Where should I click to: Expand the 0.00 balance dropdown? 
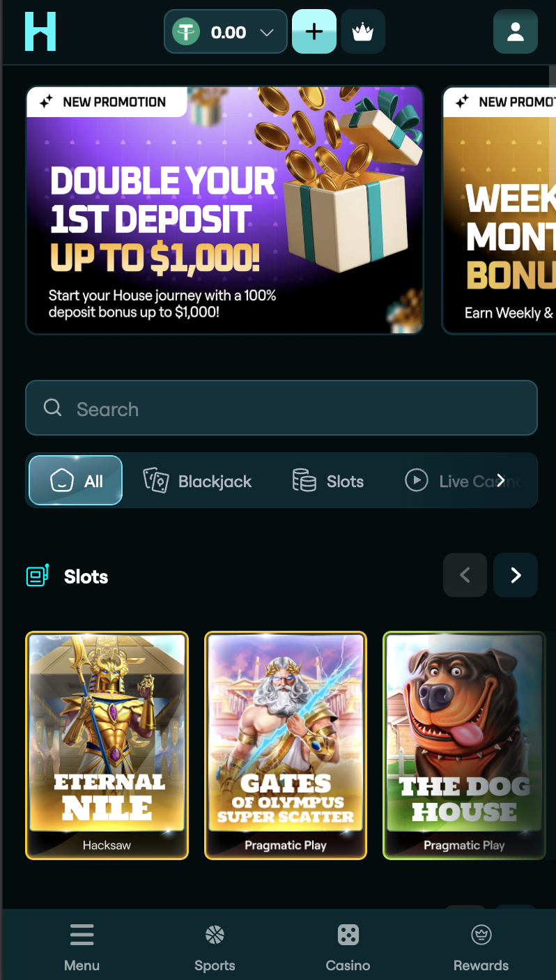point(266,32)
